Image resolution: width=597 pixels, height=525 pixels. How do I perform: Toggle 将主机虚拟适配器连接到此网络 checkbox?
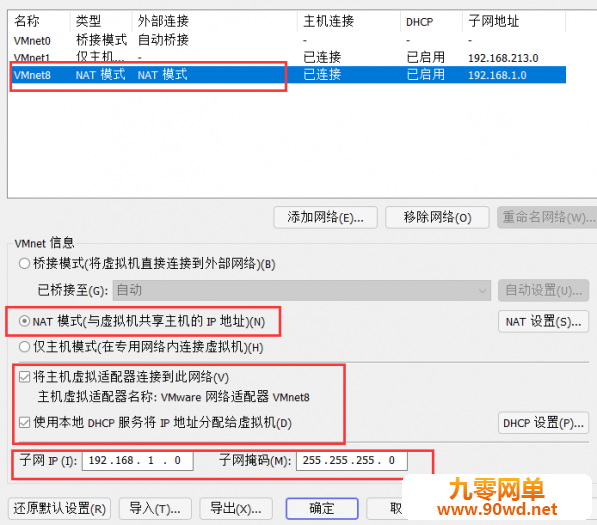pyautogui.click(x=24, y=377)
